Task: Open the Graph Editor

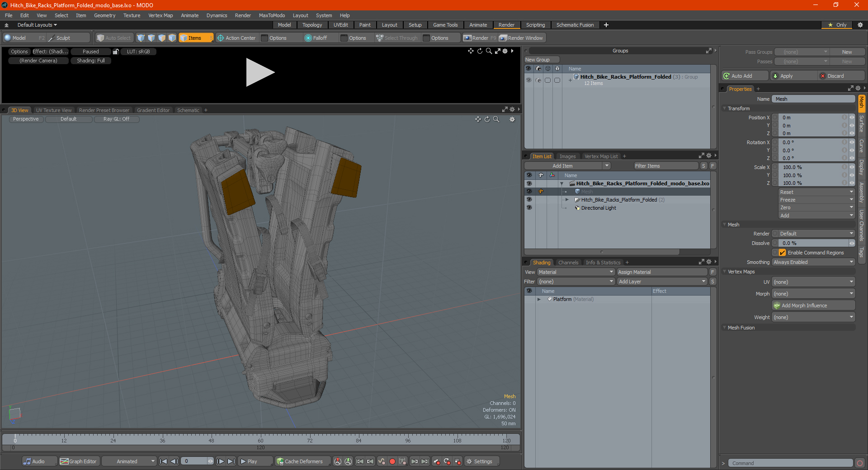Action: 79,461
